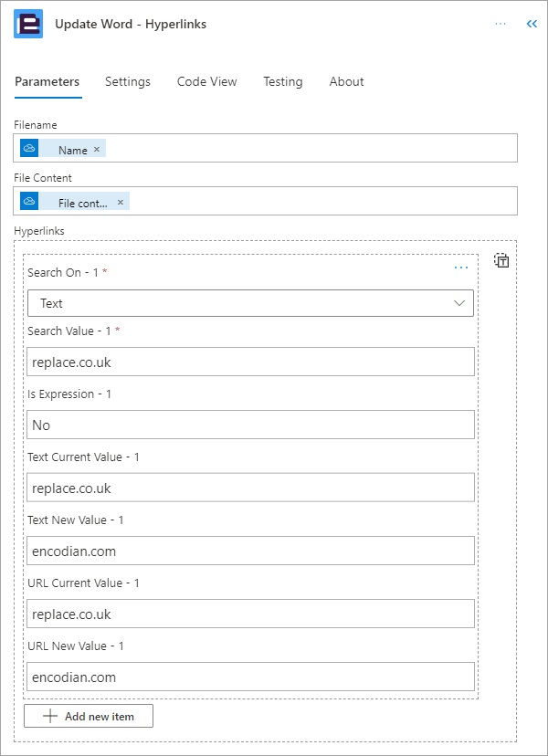Toggle Hyperlinks to input the entire array
The image size is (548, 756).
point(501,260)
